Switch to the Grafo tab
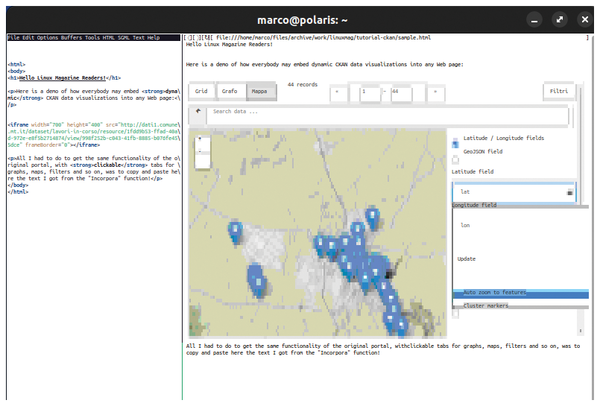The width and height of the screenshot is (600, 406). [232, 91]
